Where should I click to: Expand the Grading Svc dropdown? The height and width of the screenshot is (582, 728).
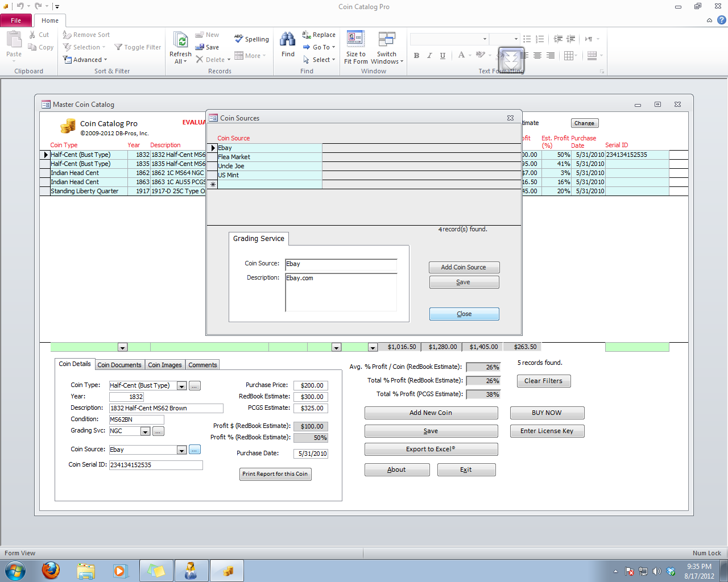145,431
